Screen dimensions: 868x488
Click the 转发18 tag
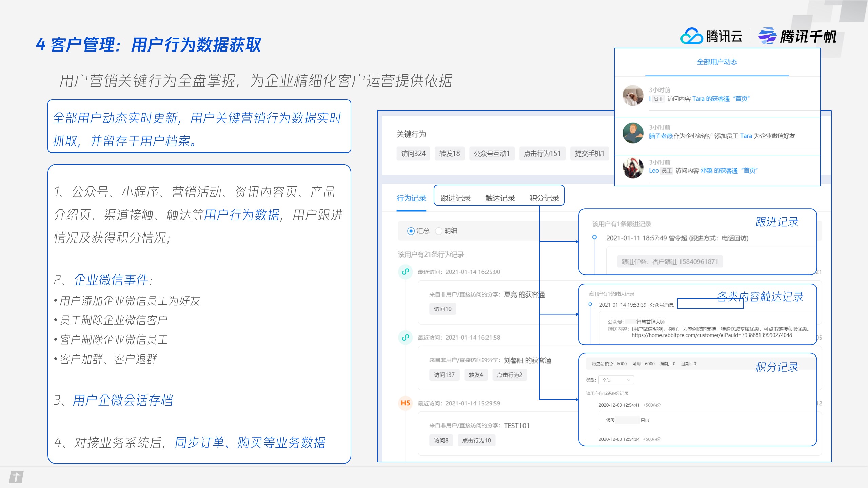pos(450,154)
